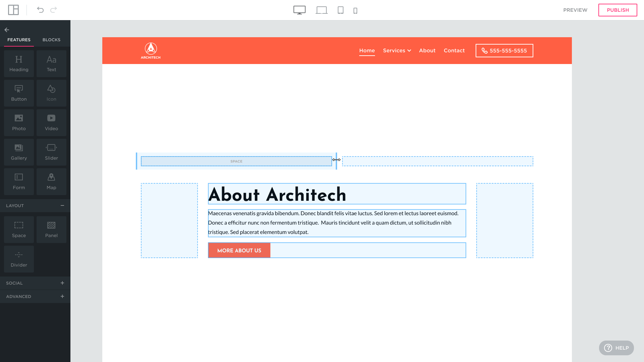Select the About Architech heading
Viewport: 644px width, 362px height.
[x=277, y=194]
